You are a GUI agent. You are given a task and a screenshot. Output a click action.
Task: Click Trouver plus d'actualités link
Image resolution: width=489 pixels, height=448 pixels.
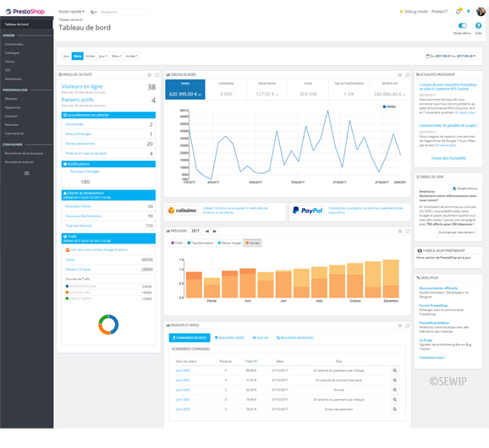(x=448, y=158)
